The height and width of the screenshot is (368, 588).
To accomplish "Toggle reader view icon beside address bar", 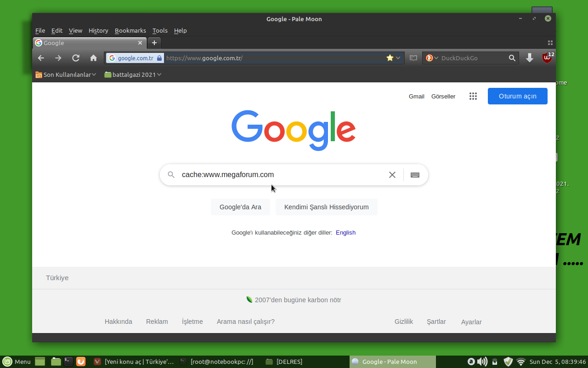I will (x=413, y=58).
